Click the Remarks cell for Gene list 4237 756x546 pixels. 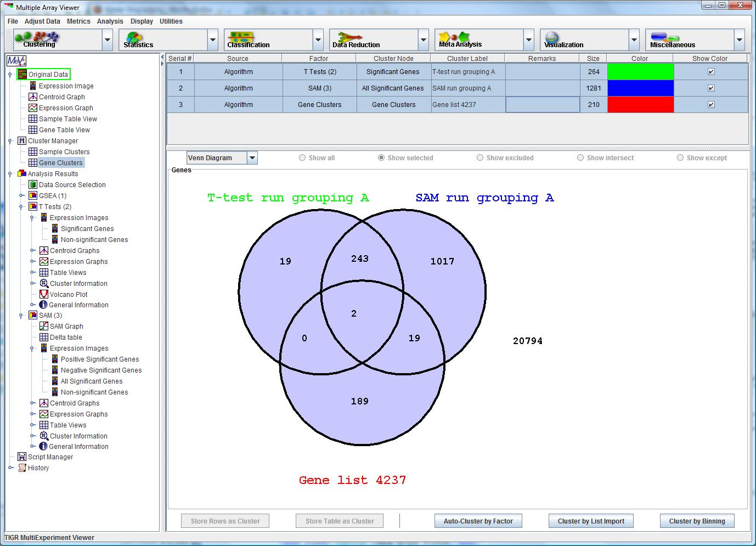tap(542, 105)
